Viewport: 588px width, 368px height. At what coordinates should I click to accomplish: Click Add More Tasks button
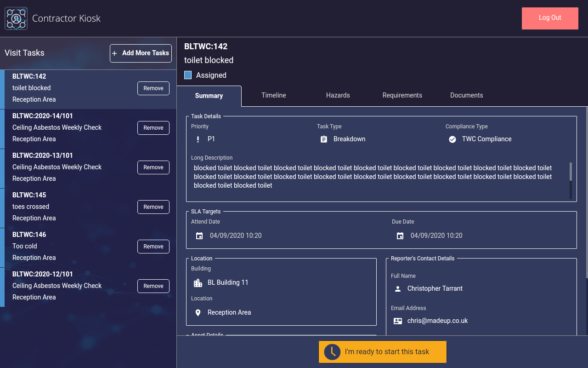(141, 53)
